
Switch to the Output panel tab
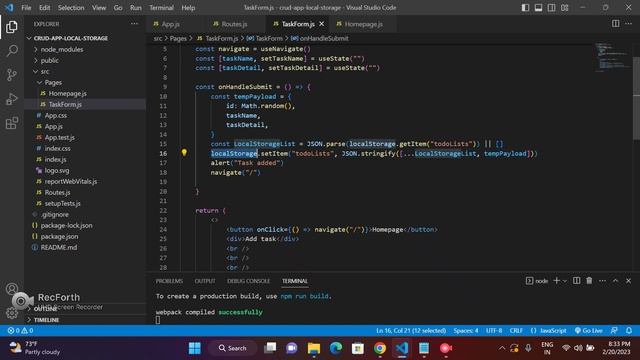tap(205, 281)
